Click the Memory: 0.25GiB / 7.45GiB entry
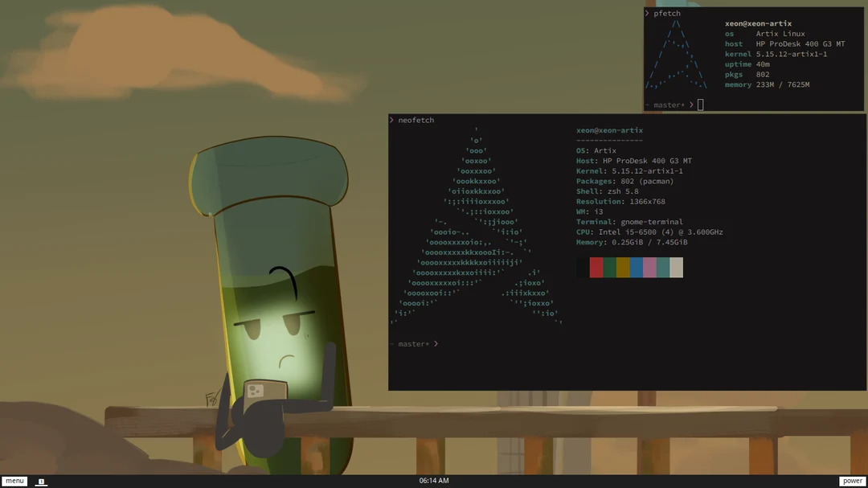This screenshot has width=868, height=488. click(x=632, y=241)
